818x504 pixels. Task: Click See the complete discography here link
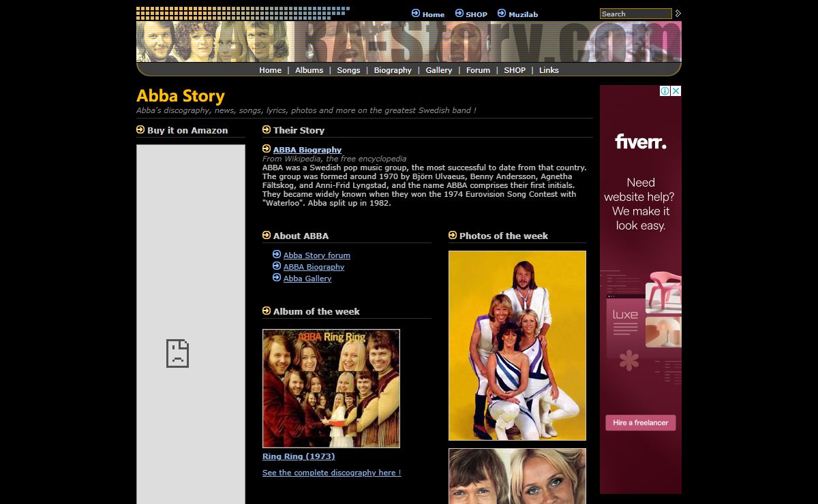tap(331, 473)
